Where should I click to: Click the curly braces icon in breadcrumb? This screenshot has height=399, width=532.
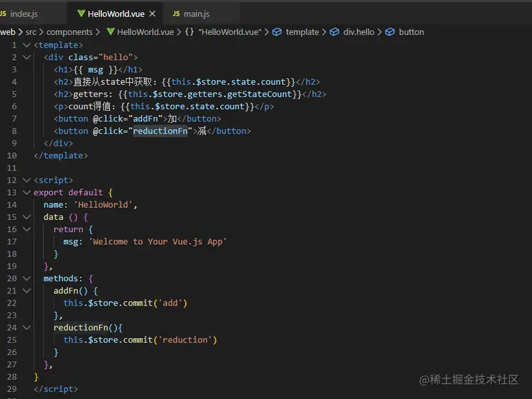(189, 32)
